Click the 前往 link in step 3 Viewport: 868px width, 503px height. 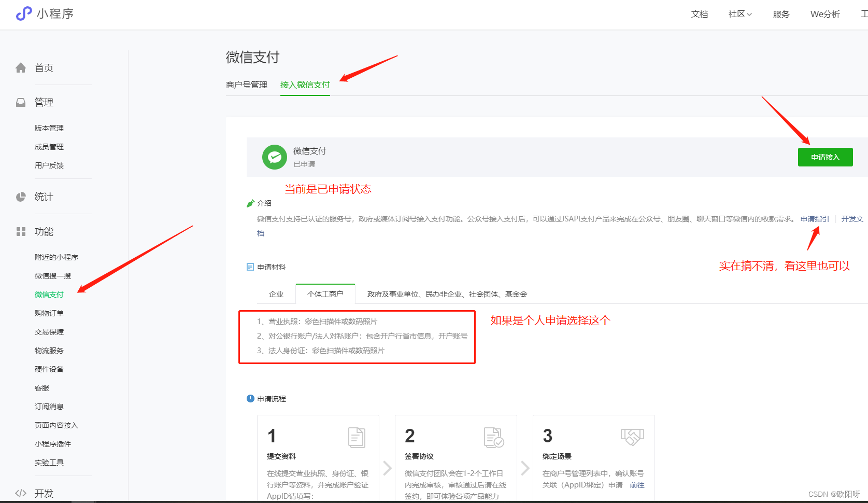click(x=637, y=485)
